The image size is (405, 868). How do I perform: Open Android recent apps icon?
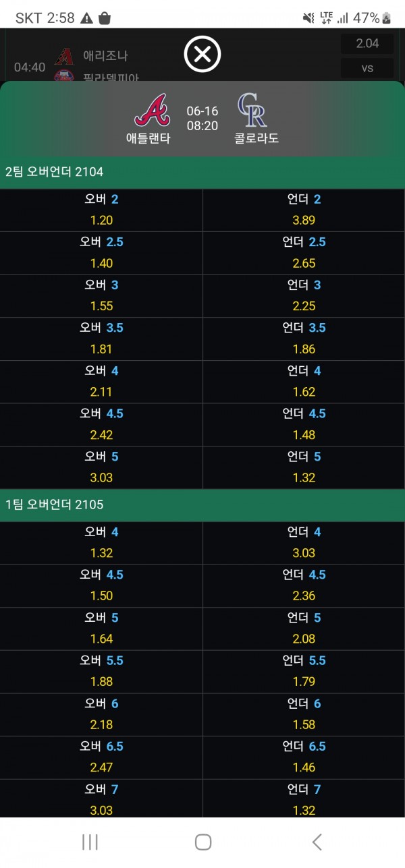point(90,841)
